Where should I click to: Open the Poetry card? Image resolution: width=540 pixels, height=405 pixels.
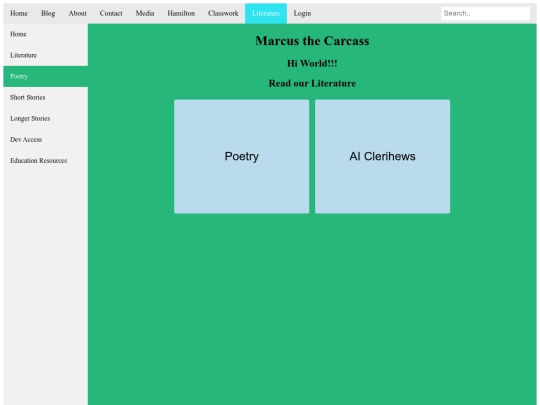point(241,156)
